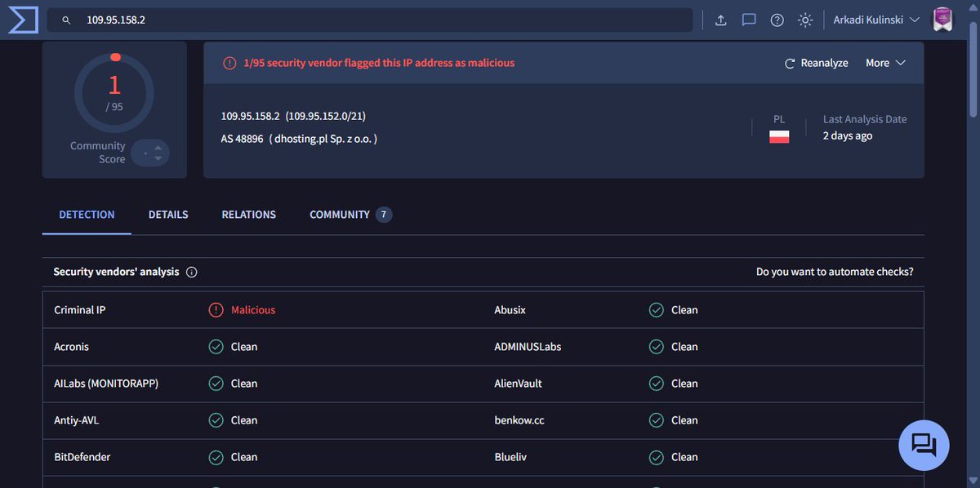Click the help question mark icon

(777, 20)
